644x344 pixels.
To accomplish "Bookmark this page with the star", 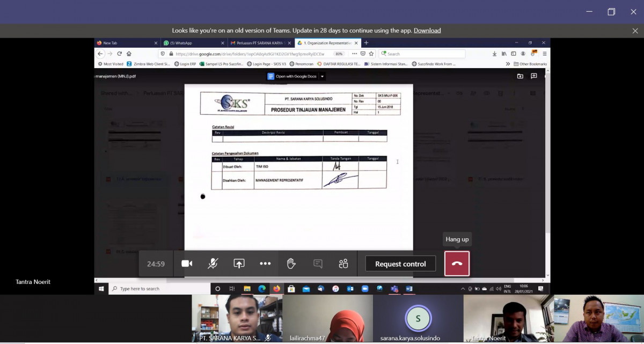I will [x=371, y=54].
